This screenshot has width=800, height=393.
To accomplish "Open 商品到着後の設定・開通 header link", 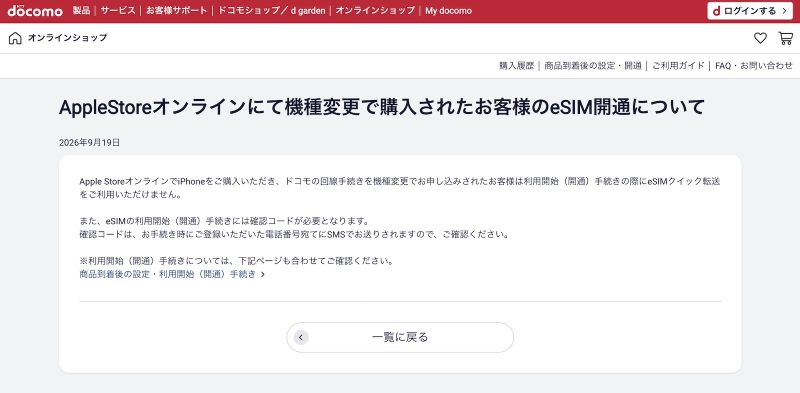I will click(593, 66).
